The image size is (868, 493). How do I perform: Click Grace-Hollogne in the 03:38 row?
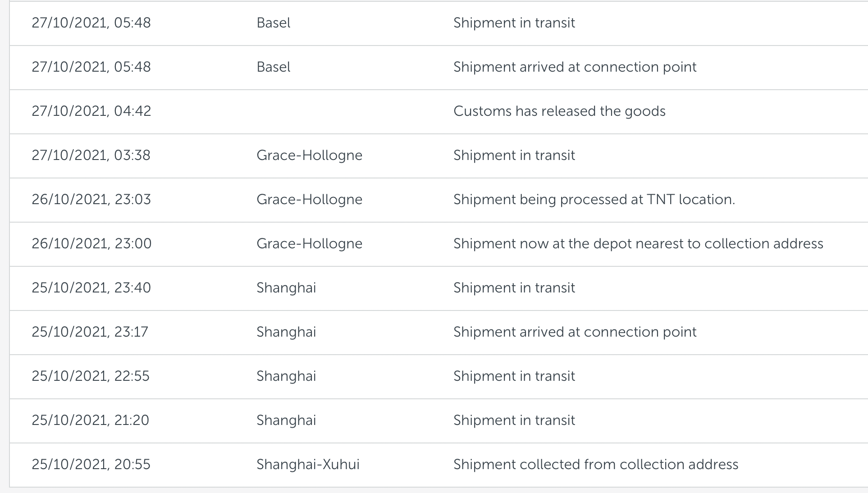[309, 155]
